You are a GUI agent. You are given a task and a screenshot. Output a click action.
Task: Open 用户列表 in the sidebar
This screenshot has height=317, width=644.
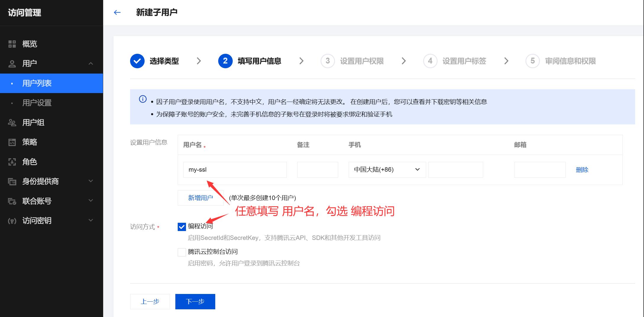pyautogui.click(x=37, y=83)
